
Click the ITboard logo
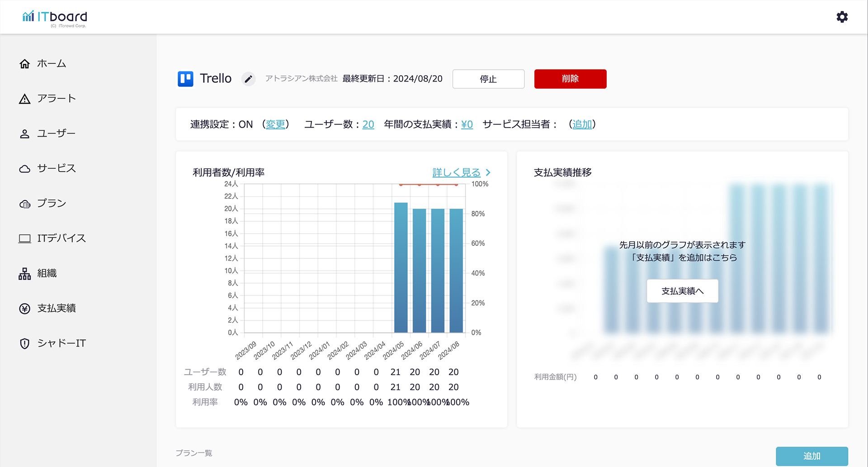coord(55,18)
